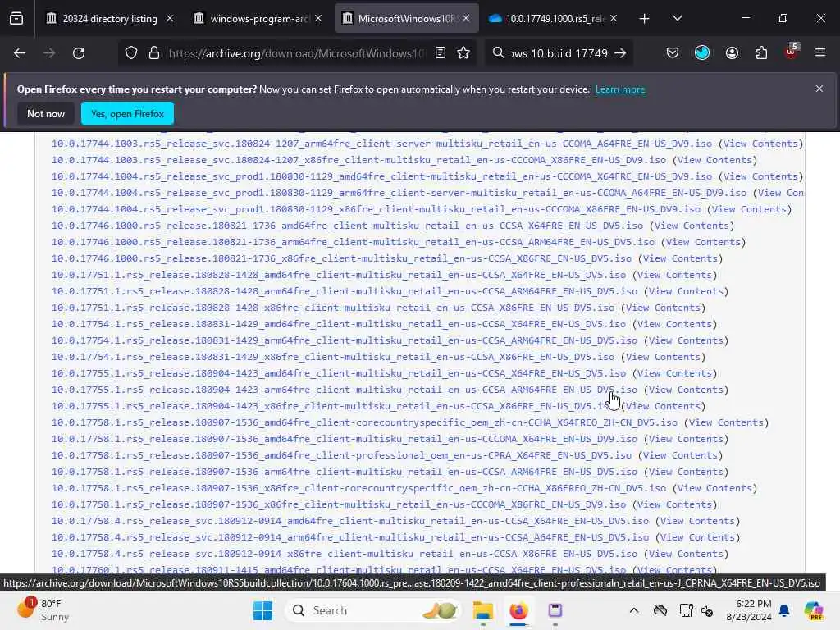Close the 20324 directory listing tab
Screen dimensions: 840x630
[x=170, y=18]
